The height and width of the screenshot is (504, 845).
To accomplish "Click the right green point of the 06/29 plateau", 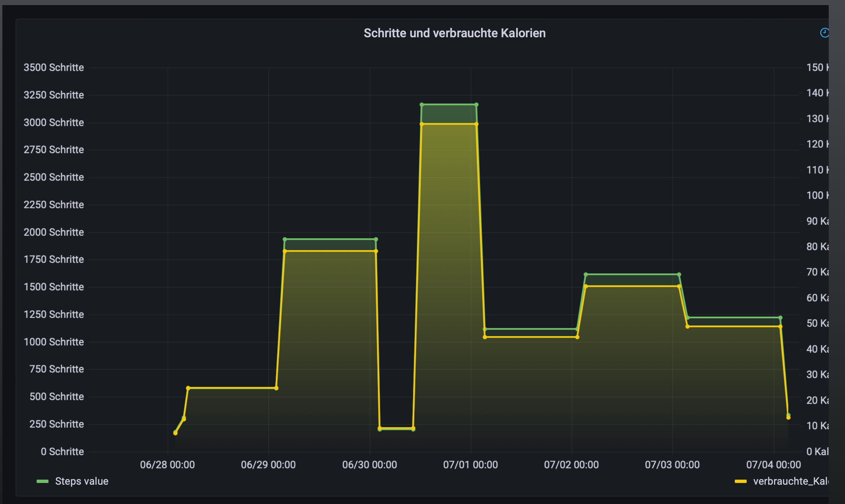I will click(376, 239).
